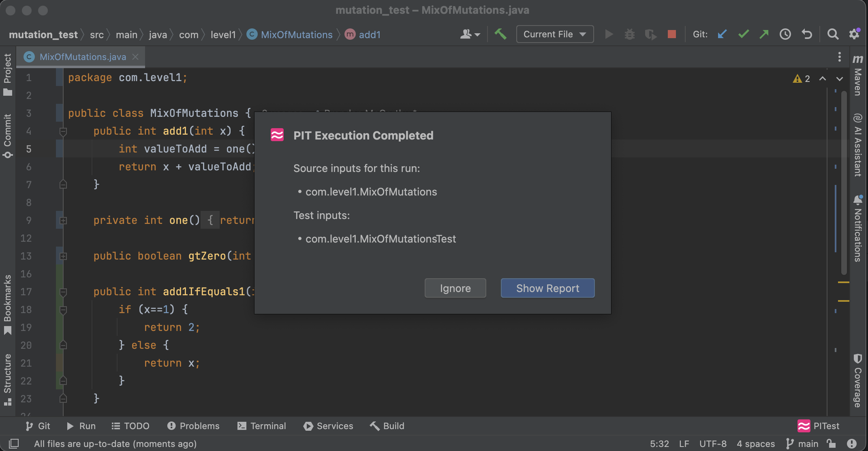Viewport: 868px width, 451px height.
Task: Open the Structure tool window
Action: point(7,379)
